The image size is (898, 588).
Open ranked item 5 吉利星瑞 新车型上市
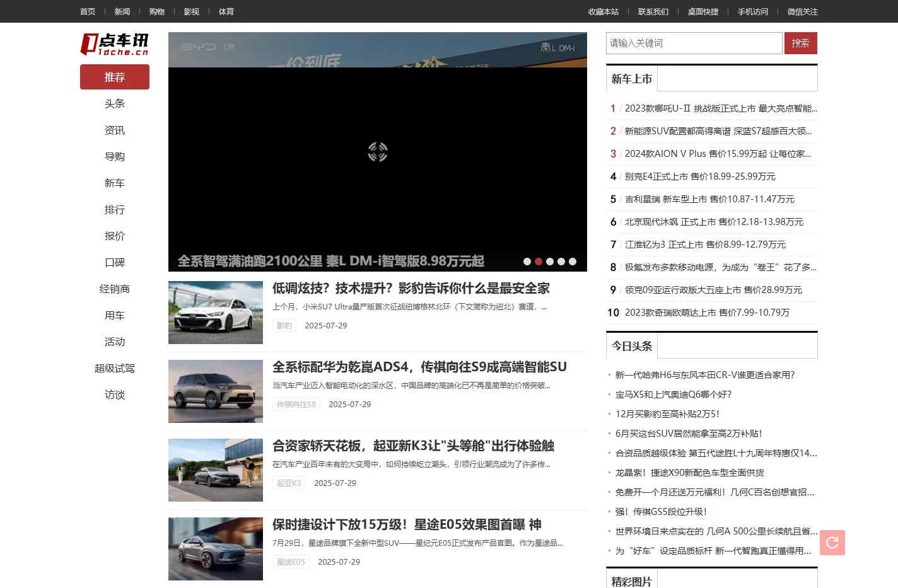(x=709, y=199)
